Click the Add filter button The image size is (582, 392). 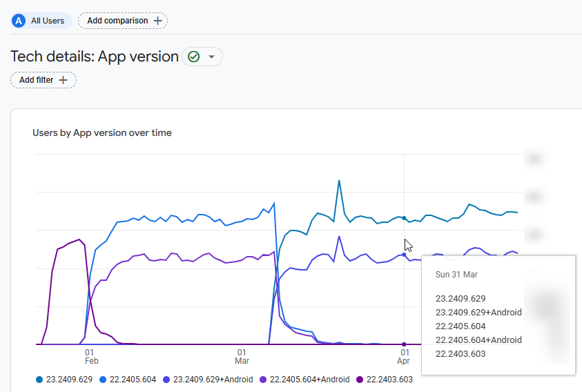pyautogui.click(x=43, y=80)
